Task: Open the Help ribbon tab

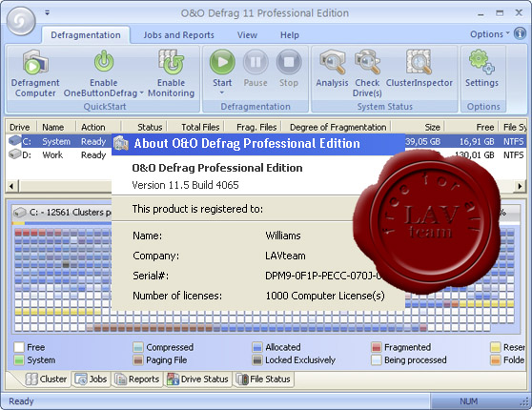Action: pyautogui.click(x=290, y=35)
